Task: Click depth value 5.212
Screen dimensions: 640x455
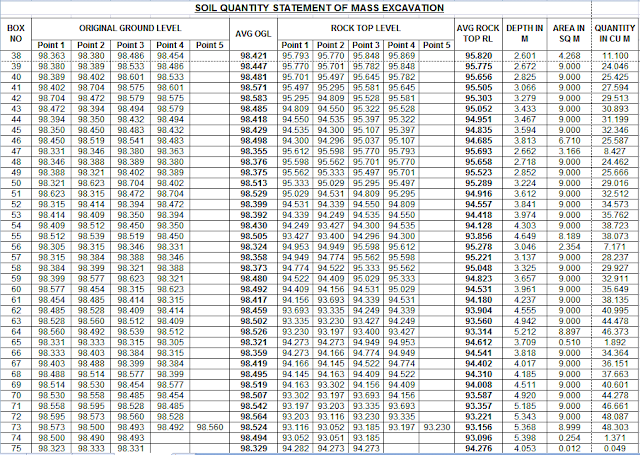Action: pyautogui.click(x=524, y=332)
